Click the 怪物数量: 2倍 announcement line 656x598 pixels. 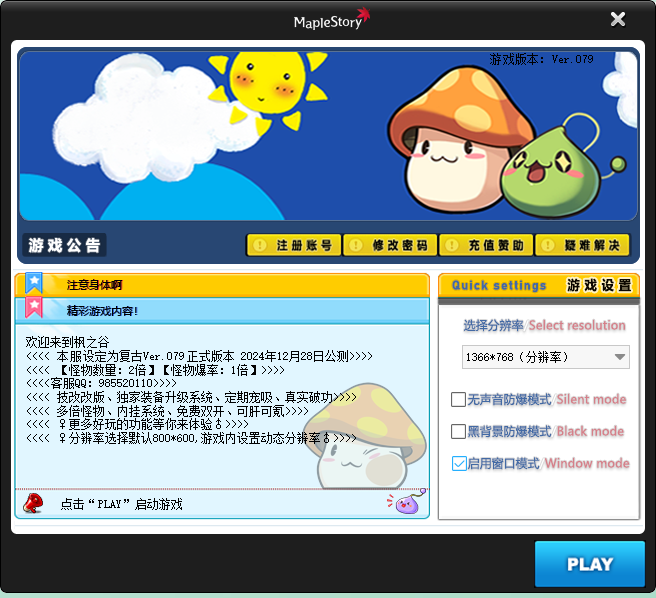(155, 370)
